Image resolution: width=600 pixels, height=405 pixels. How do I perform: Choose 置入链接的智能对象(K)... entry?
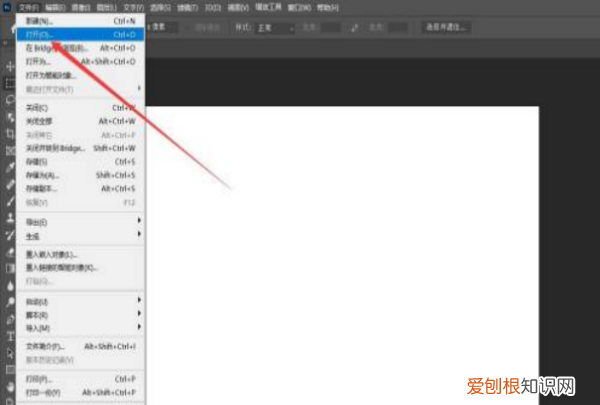tap(80, 268)
